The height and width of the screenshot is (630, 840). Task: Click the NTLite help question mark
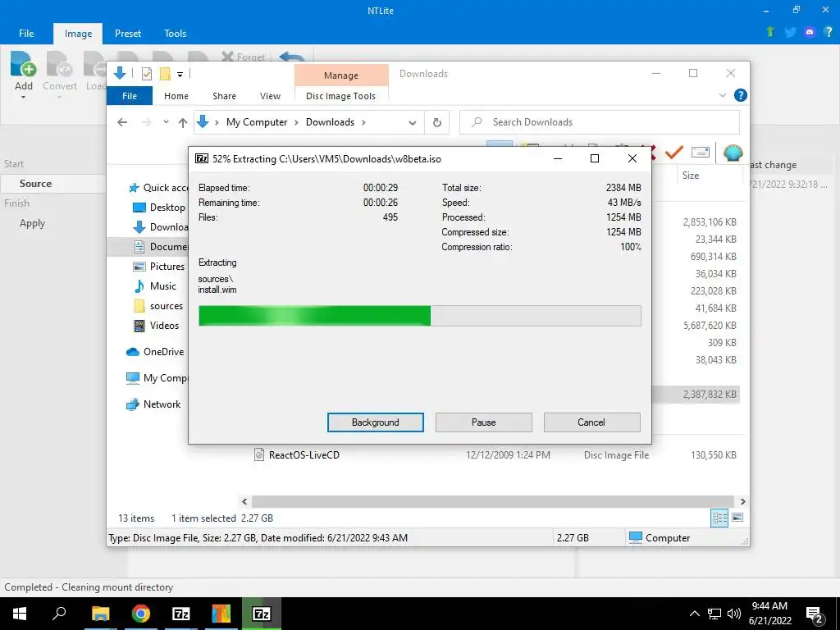[x=829, y=32]
